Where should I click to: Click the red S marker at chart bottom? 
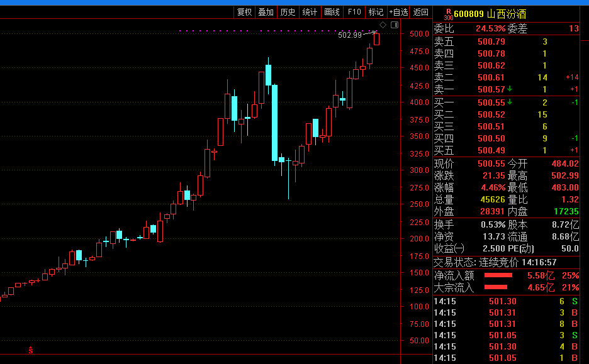point(31,350)
